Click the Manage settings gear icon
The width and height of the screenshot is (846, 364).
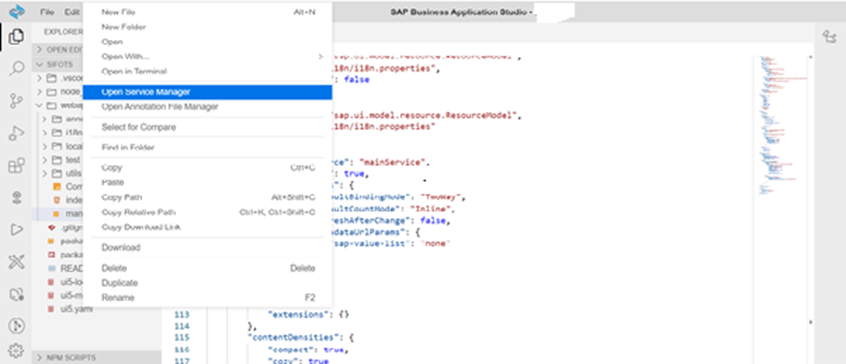click(16, 351)
